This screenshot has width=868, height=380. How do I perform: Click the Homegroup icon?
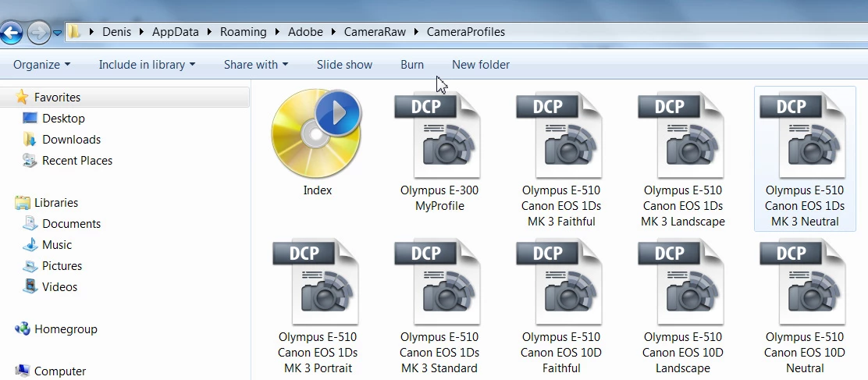22,329
